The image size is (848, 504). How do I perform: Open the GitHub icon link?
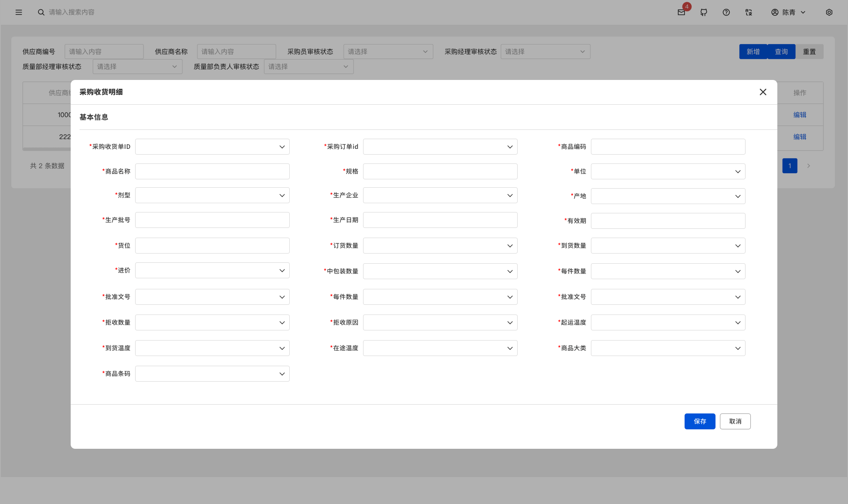(704, 12)
